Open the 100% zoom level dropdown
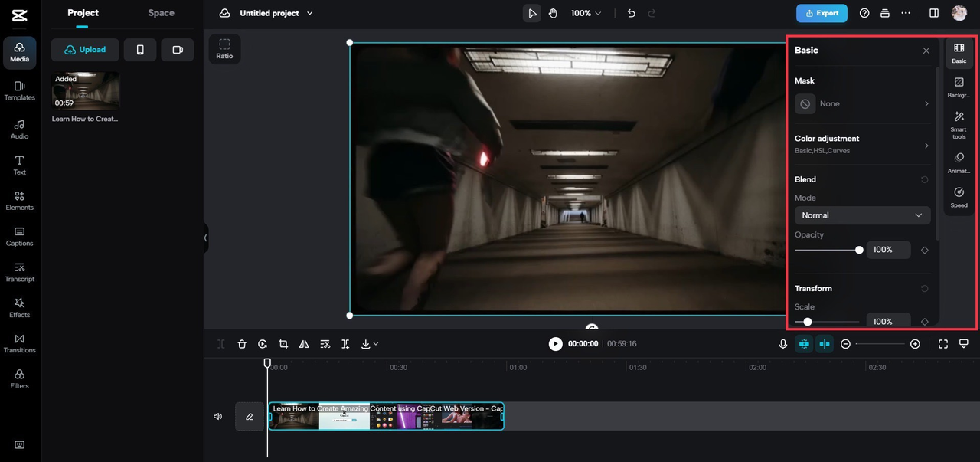The image size is (980, 462). coord(586,13)
